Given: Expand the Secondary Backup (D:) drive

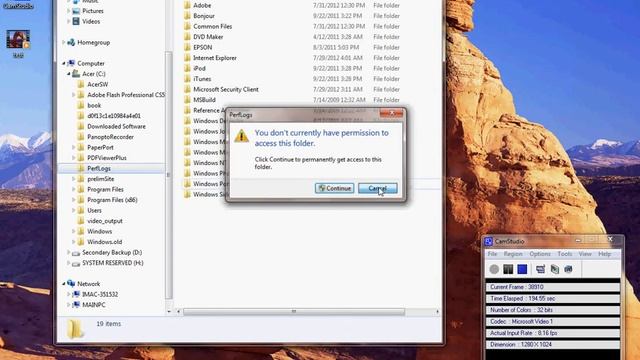Looking at the screenshot, I should 69,252.
